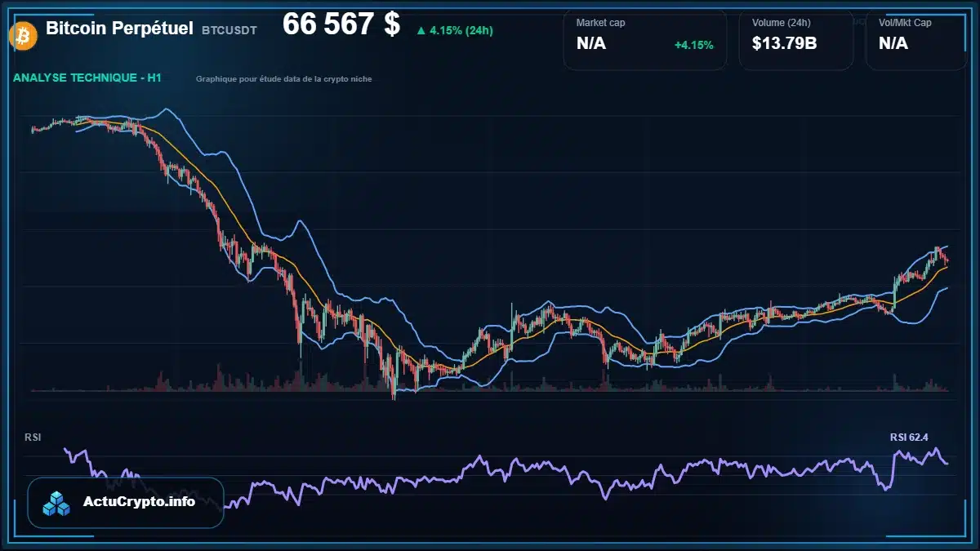
Task: Click the 66 567 $ price
Action: 341,24
